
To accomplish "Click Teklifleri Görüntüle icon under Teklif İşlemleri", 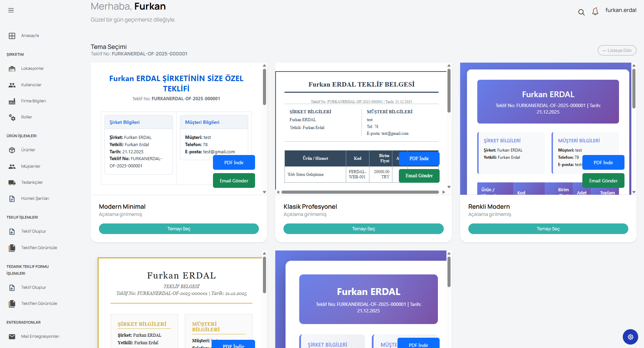I will [12, 248].
